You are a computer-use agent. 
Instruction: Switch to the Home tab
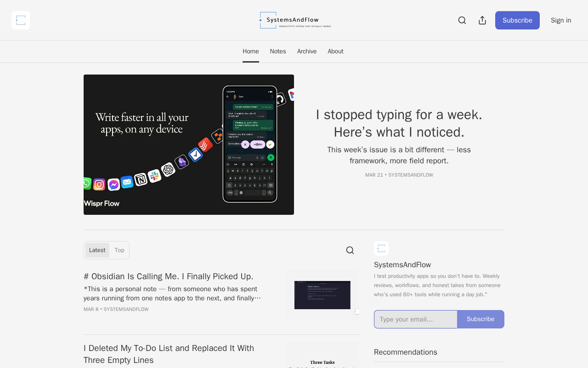[251, 52]
